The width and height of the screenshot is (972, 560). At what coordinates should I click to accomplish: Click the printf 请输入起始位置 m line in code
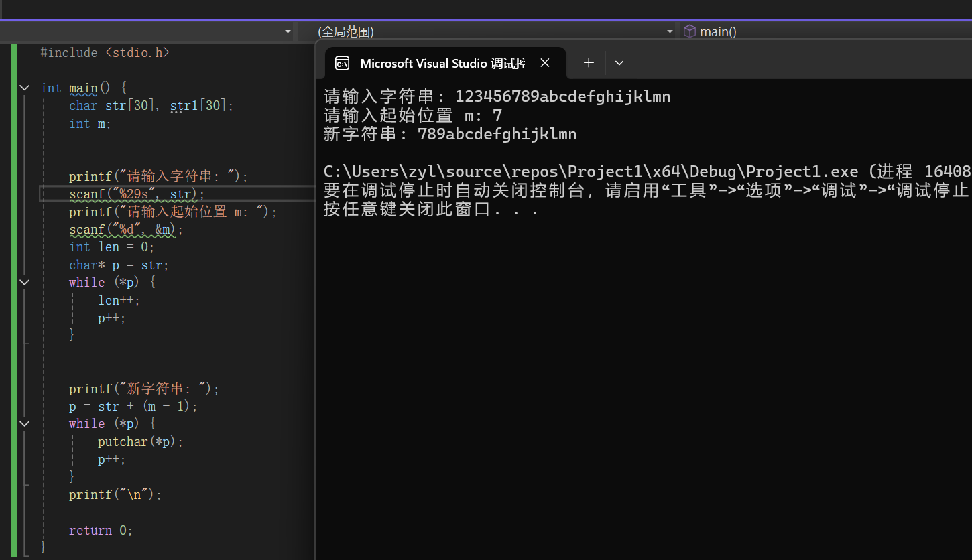(x=173, y=212)
